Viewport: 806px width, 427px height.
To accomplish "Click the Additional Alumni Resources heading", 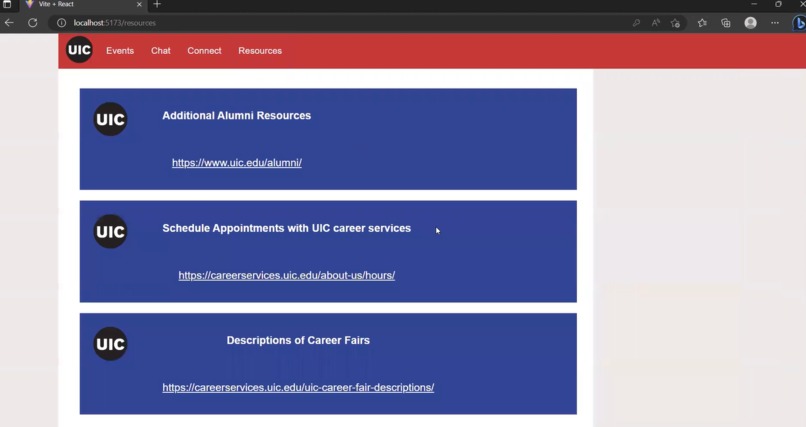I will [236, 116].
